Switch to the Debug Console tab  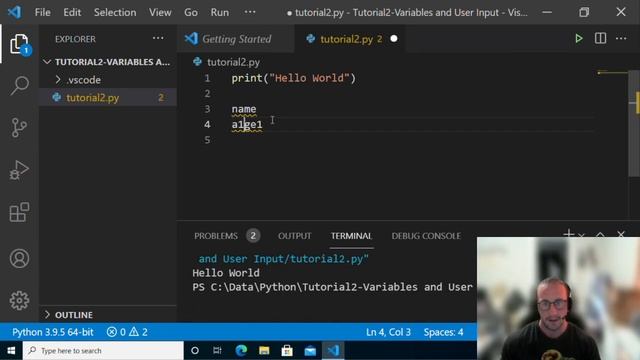click(426, 236)
